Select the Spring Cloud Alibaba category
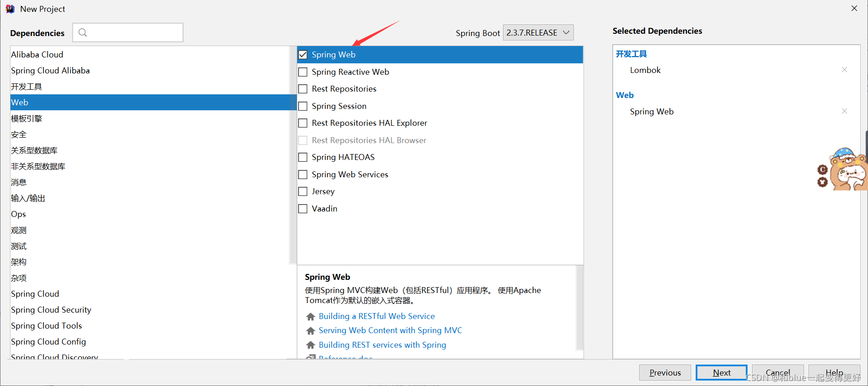 click(x=150, y=71)
